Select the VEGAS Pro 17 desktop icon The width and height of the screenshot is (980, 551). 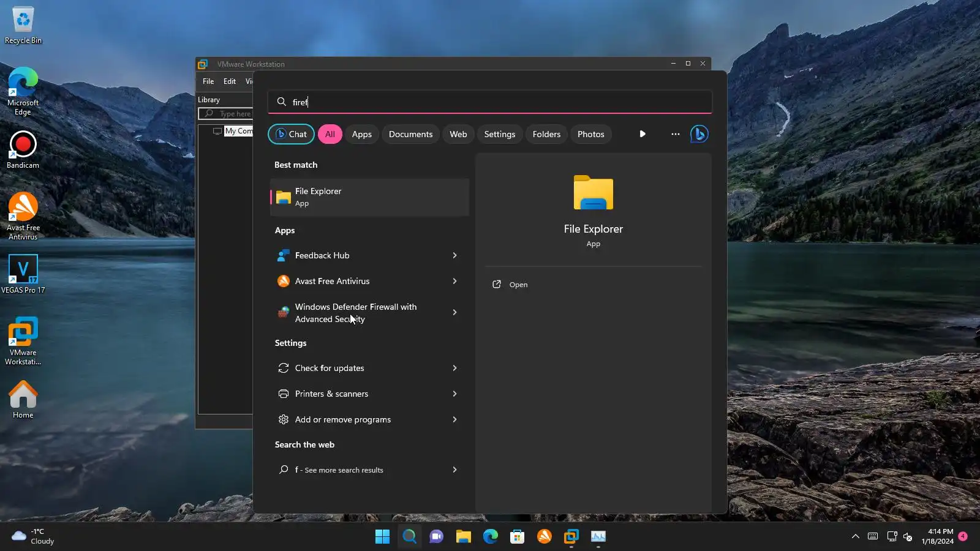point(23,274)
